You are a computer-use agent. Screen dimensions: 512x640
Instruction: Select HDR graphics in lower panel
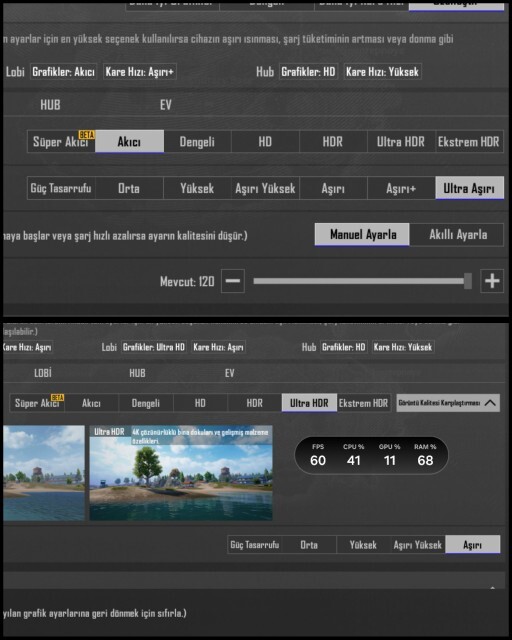254,403
